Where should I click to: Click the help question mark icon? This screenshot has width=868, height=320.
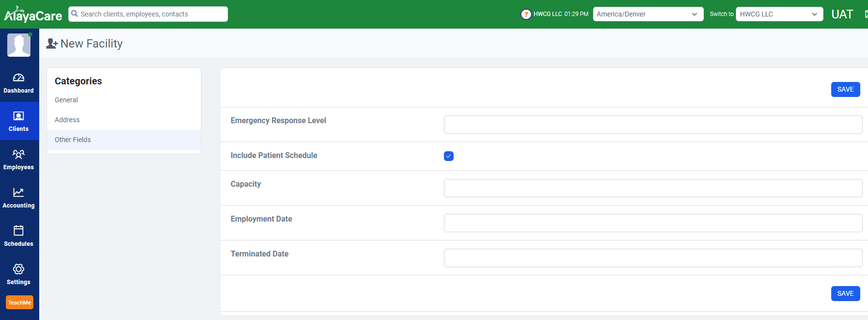coord(526,15)
